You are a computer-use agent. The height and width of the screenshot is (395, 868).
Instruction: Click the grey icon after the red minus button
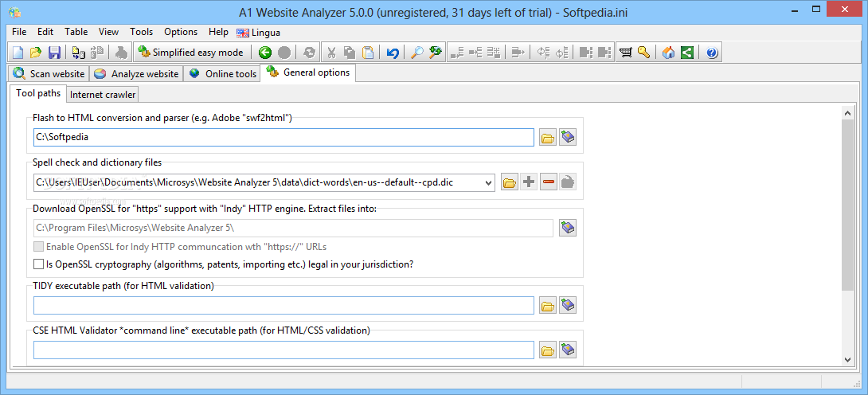[568, 182]
